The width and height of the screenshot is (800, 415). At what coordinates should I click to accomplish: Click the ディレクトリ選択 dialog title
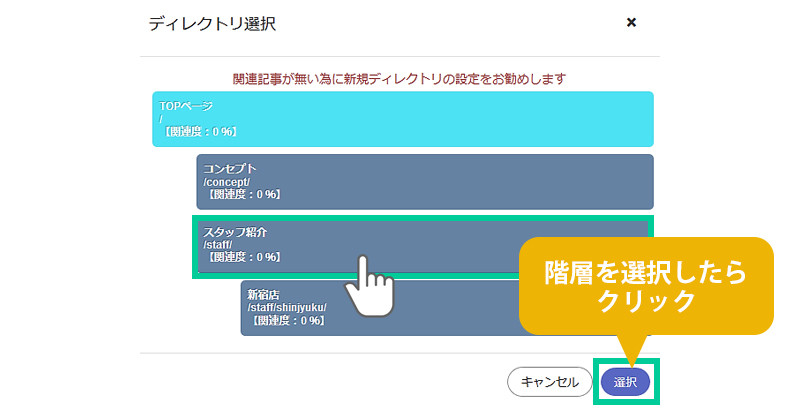tap(212, 24)
